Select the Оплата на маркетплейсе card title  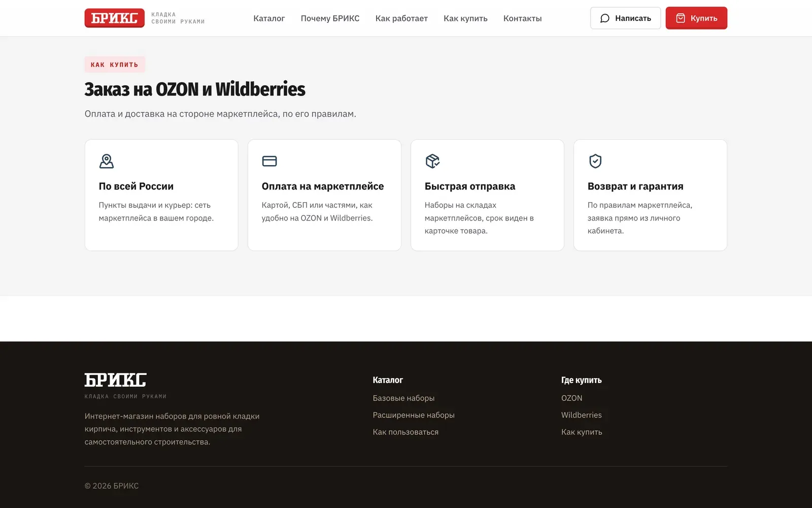[323, 186]
